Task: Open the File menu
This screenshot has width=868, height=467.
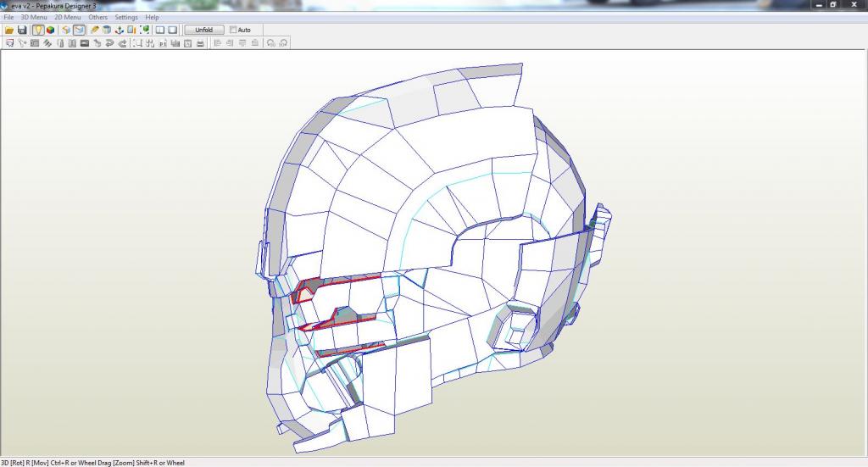Action: 8,17
